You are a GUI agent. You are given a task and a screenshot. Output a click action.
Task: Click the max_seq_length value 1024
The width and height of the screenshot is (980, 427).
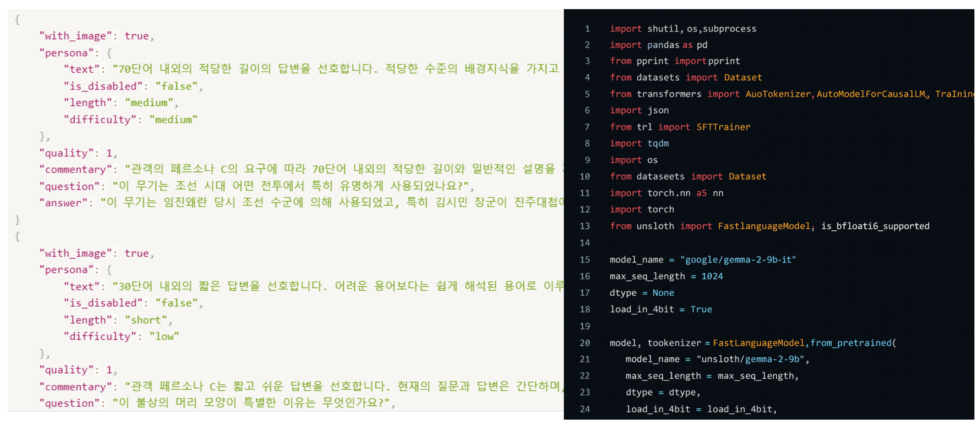[x=712, y=276]
